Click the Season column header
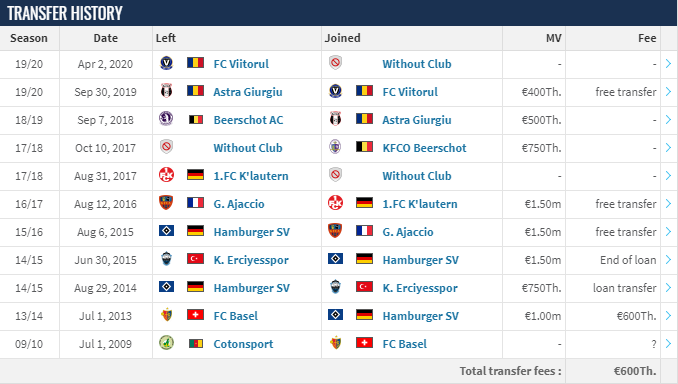Screen dimensions: 678x384 tap(29, 38)
